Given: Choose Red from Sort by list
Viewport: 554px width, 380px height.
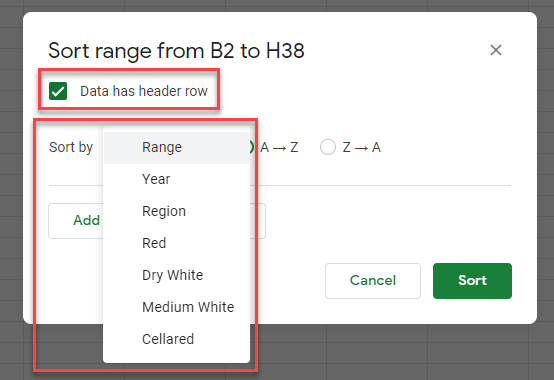Looking at the screenshot, I should click(x=176, y=243).
